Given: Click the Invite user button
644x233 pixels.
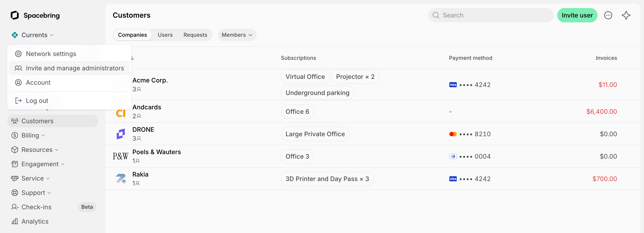Looking at the screenshot, I should [577, 15].
